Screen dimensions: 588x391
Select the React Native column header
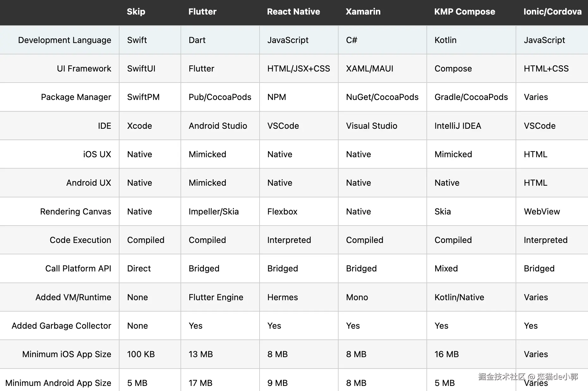[293, 12]
